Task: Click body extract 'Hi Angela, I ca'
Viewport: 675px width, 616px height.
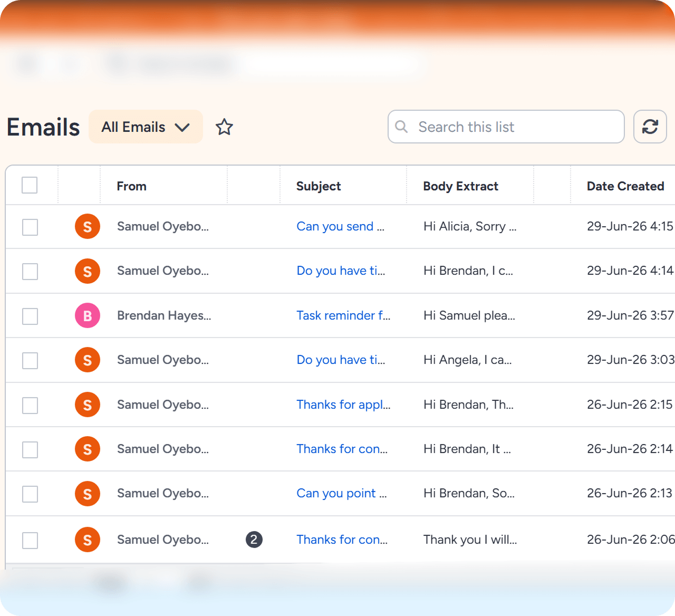Action: click(468, 360)
